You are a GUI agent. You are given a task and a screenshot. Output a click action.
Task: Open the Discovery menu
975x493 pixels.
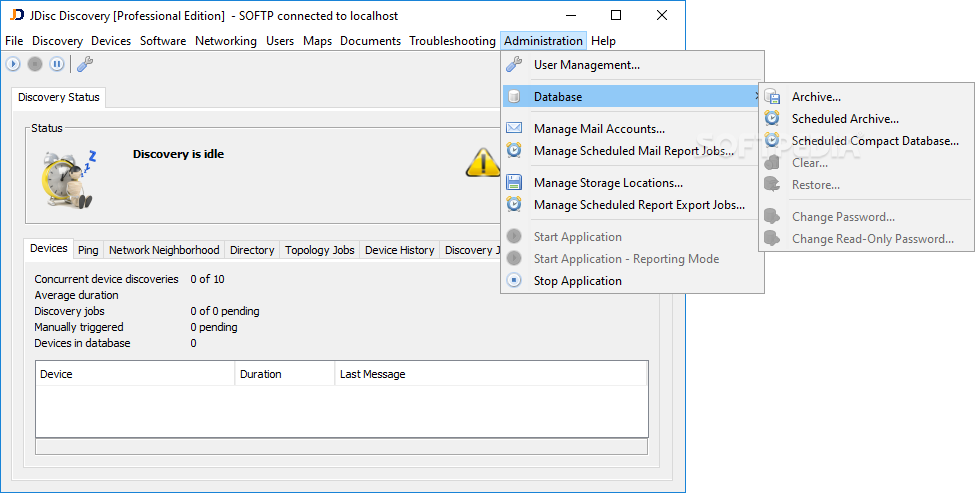pyautogui.click(x=57, y=41)
